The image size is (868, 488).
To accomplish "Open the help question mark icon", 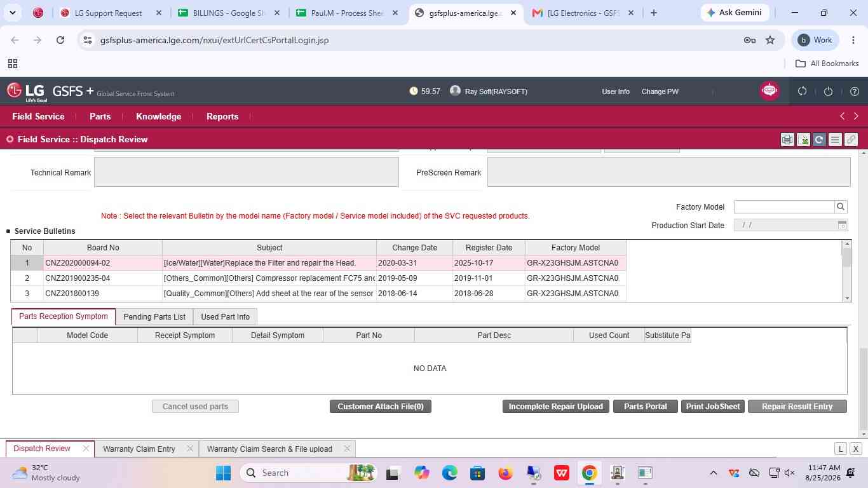I will [854, 91].
